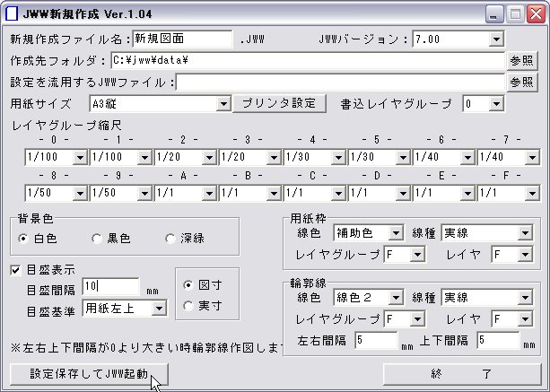Choose the 実寸 radio option
550x392 pixels.
[x=188, y=306]
